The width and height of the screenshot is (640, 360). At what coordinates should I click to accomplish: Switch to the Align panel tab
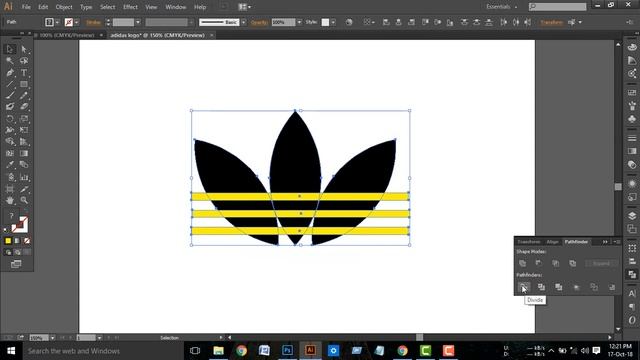pos(552,242)
